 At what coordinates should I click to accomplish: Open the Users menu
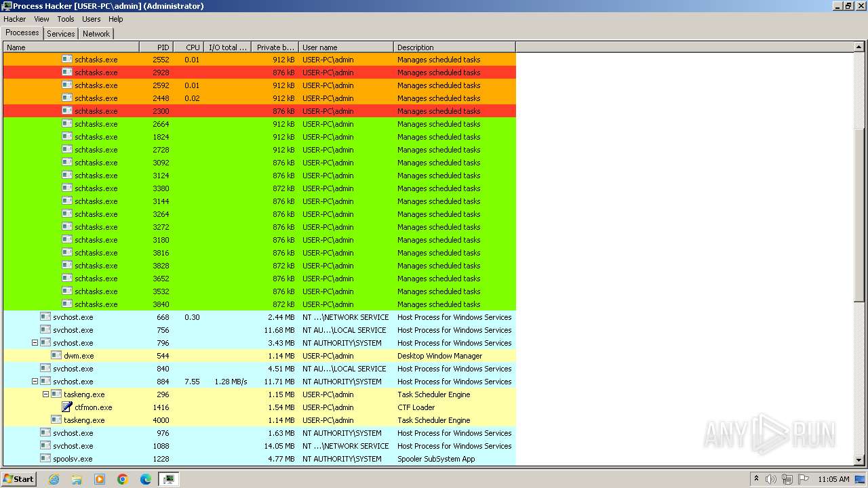tap(92, 19)
